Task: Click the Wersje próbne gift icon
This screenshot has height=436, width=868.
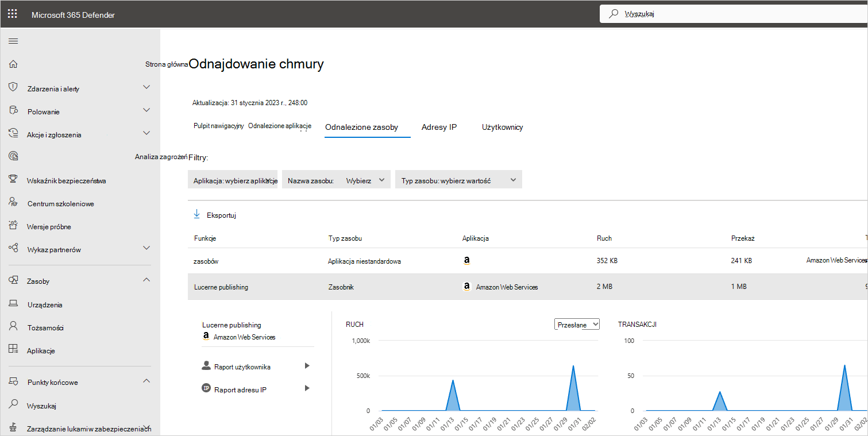Action: tap(13, 225)
